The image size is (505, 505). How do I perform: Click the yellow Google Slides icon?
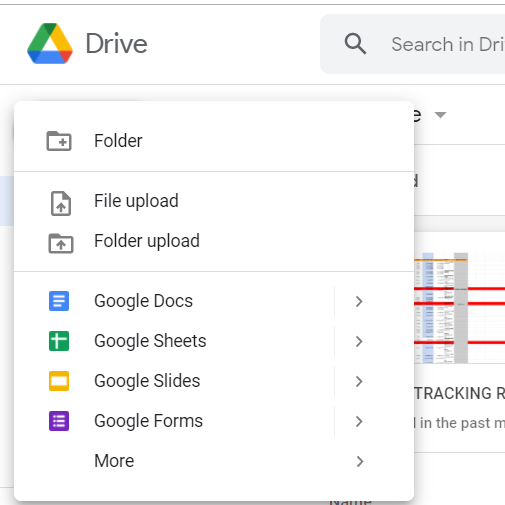[59, 381]
